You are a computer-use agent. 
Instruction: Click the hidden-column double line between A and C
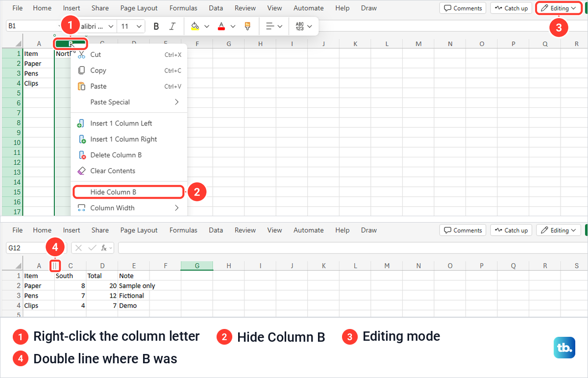pos(55,266)
